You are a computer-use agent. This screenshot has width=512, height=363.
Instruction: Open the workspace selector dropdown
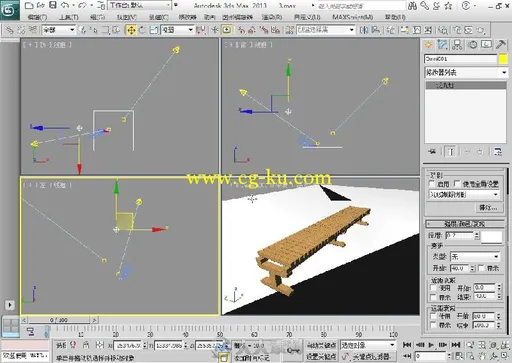[x=140, y=5]
